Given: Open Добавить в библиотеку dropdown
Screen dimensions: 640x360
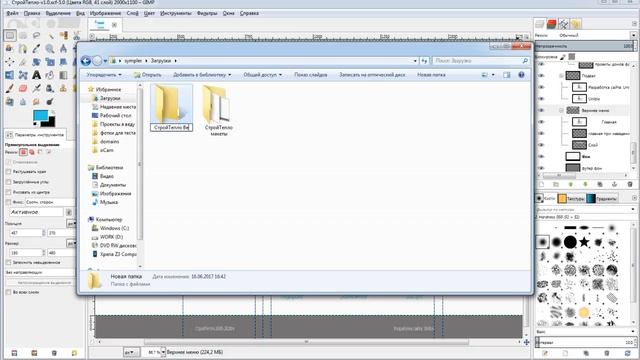Looking at the screenshot, I should point(202,75).
